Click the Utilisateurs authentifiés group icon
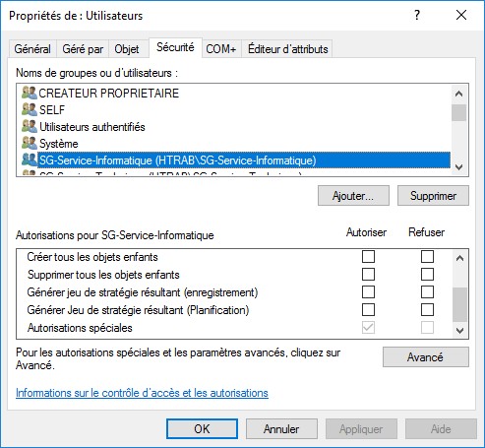Screen dimensions: 485x448 pyautogui.click(x=30, y=126)
